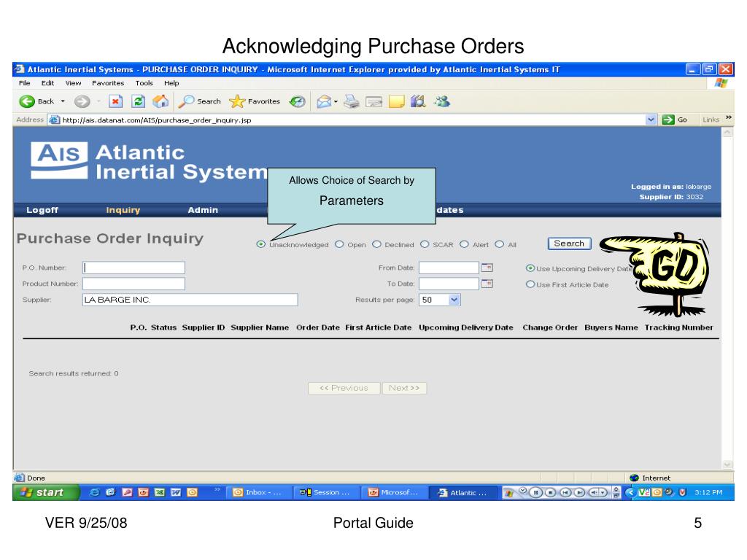Click the Next >> button
This screenshot has height=560, width=747.
pyautogui.click(x=404, y=388)
